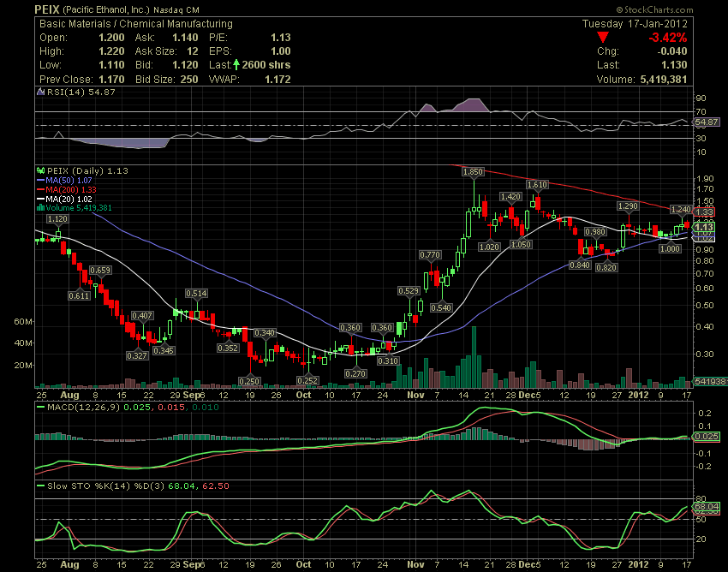Click the 0.820 price annotation
Screen dimensions: 728x572
pos(606,267)
